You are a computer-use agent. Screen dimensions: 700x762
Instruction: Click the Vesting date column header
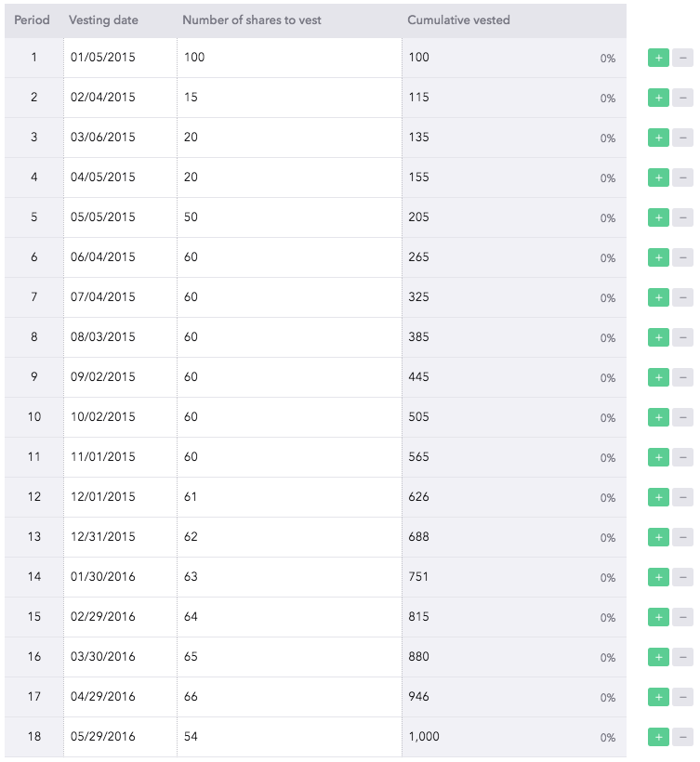[x=103, y=20]
